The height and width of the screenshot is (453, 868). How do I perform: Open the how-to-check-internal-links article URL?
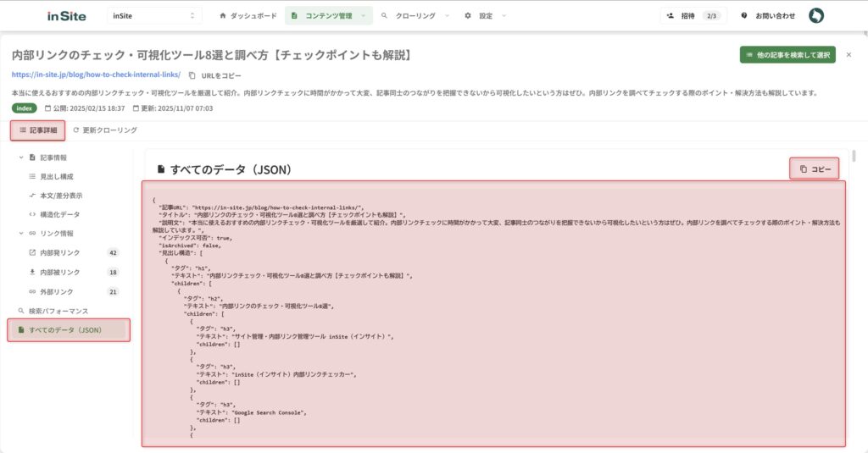coord(96,75)
